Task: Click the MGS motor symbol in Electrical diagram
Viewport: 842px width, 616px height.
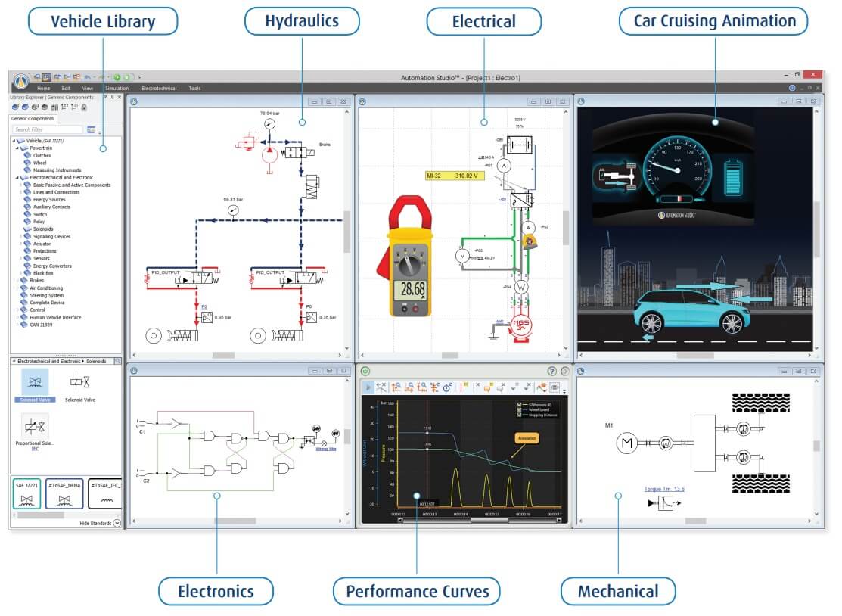Action: click(521, 325)
